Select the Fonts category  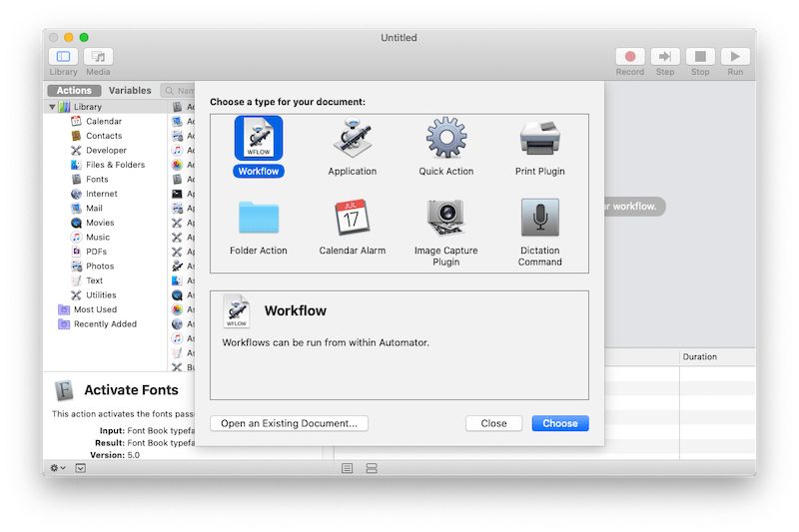point(97,180)
